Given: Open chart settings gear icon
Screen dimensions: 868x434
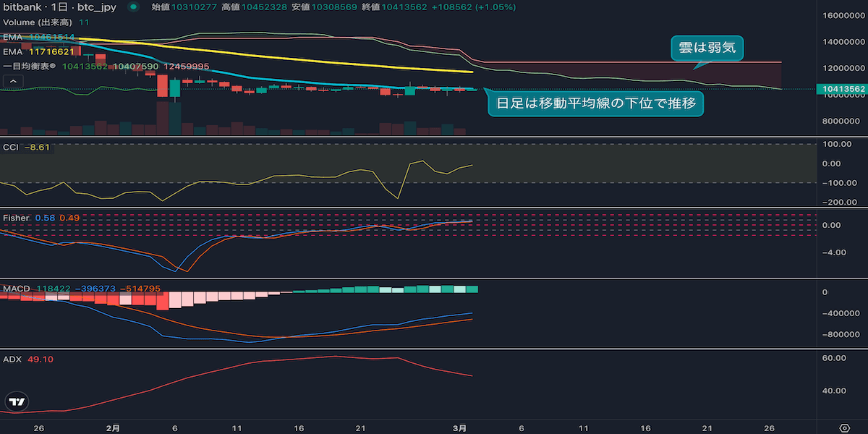Looking at the screenshot, I should (844, 427).
